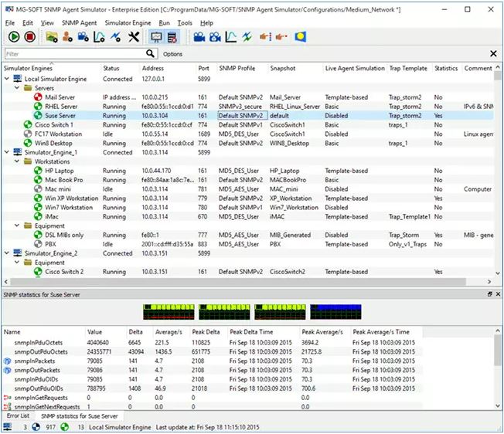Open the Help menu
This screenshot has height=434, width=504.
tap(206, 23)
